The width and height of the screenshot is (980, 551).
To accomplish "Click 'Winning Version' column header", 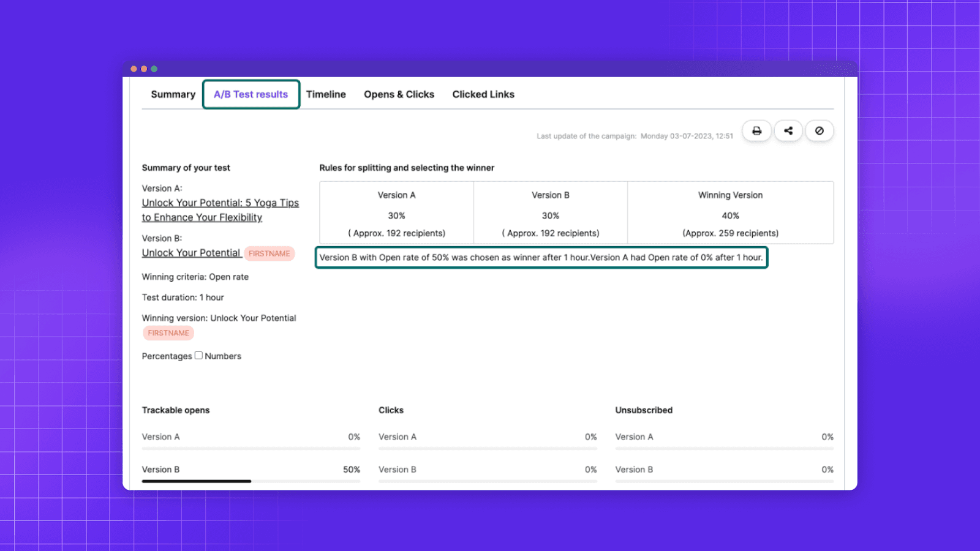I will [x=730, y=195].
